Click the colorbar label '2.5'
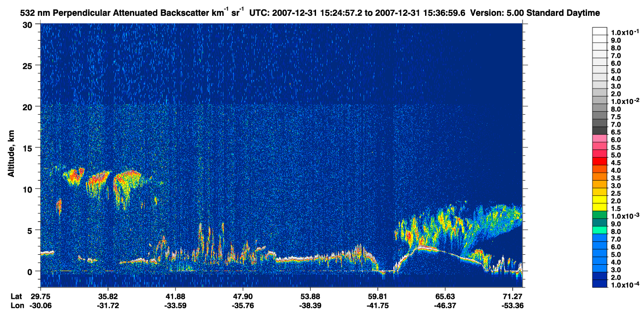Screen dimensions: 644x330 point(616,193)
